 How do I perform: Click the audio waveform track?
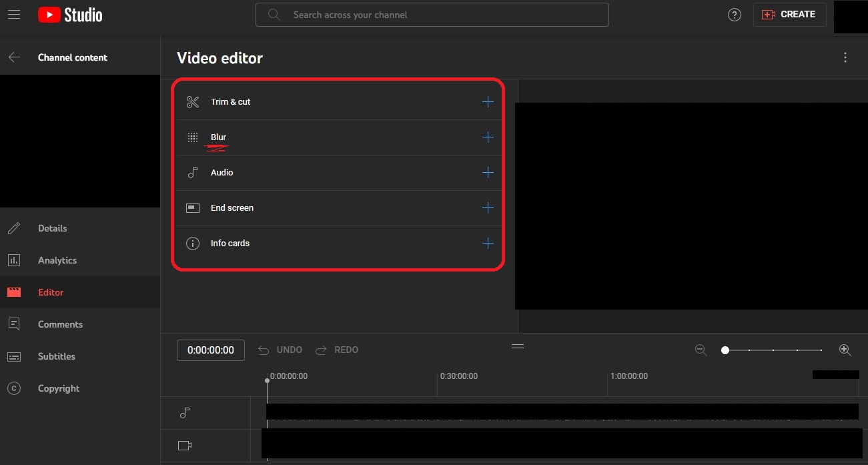click(562, 413)
